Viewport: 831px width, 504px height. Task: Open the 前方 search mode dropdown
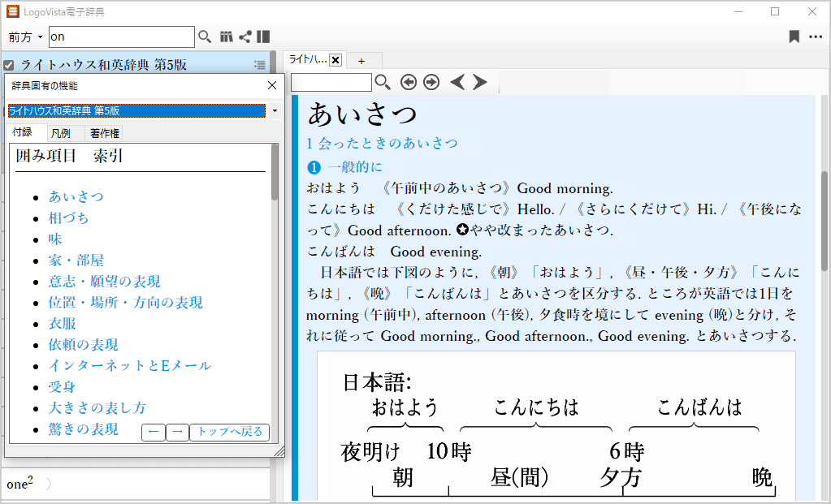[25, 37]
